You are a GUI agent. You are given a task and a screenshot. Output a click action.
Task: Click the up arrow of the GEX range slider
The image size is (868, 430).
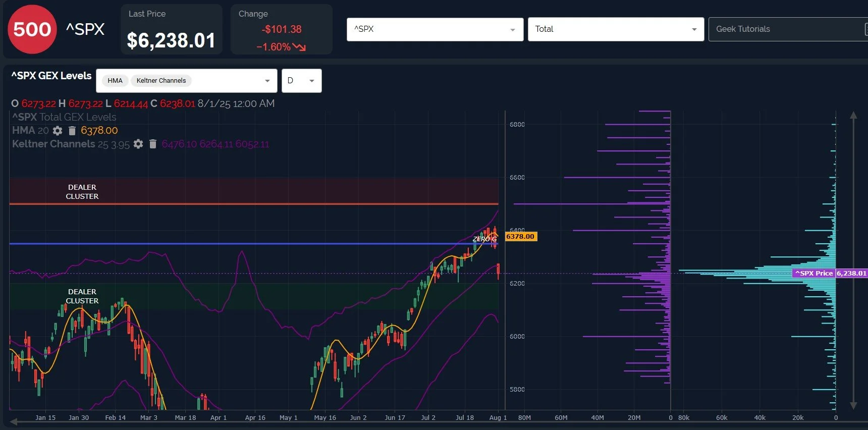pos(853,116)
